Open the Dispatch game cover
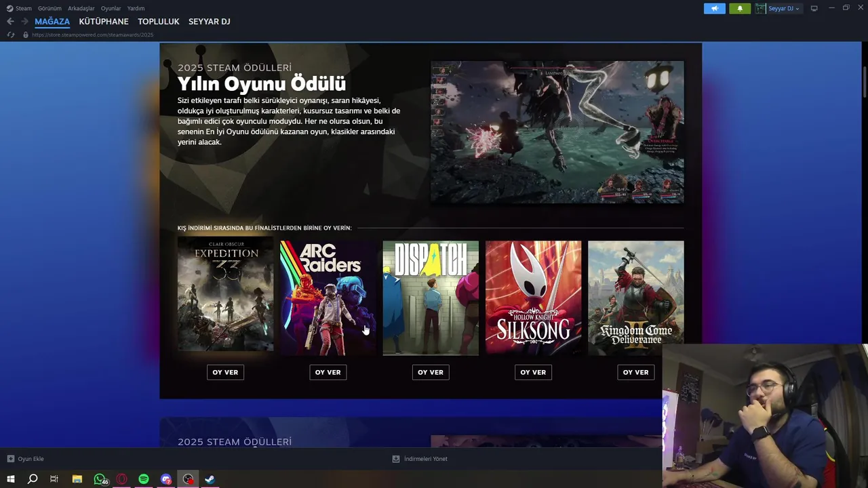The height and width of the screenshot is (488, 868). pyautogui.click(x=431, y=298)
